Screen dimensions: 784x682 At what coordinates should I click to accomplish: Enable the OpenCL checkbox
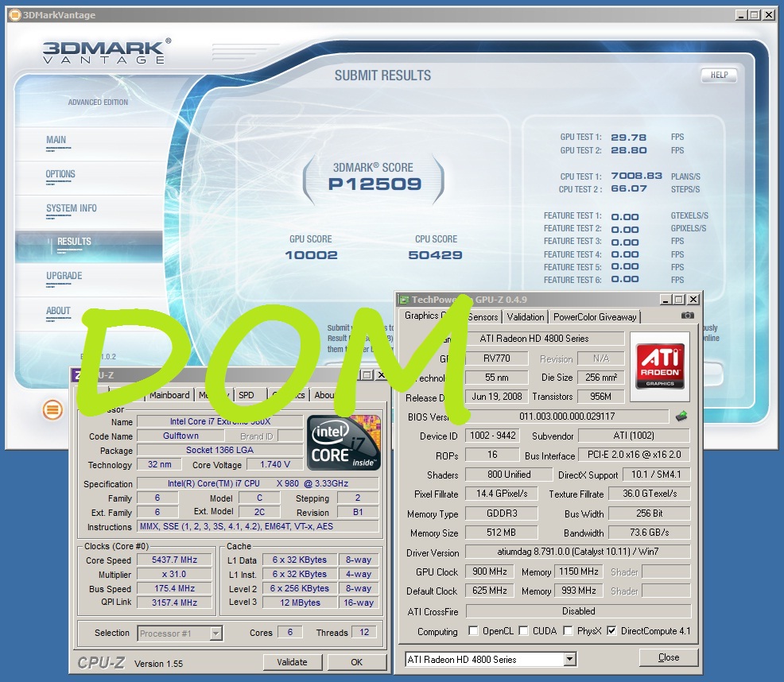coord(474,631)
